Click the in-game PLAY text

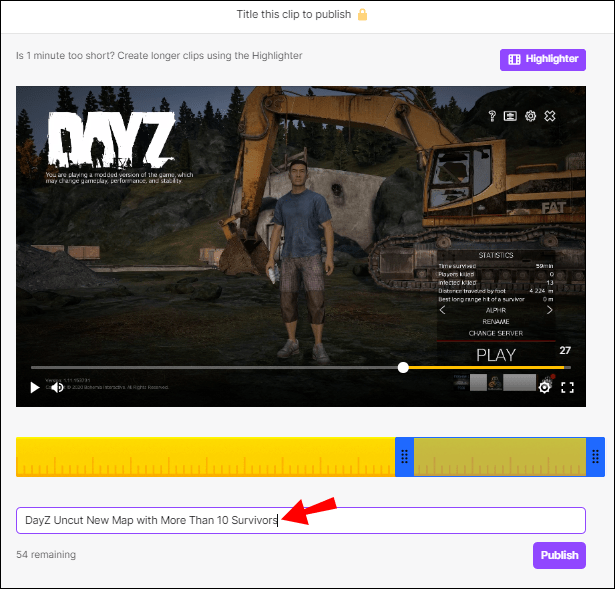[496, 355]
